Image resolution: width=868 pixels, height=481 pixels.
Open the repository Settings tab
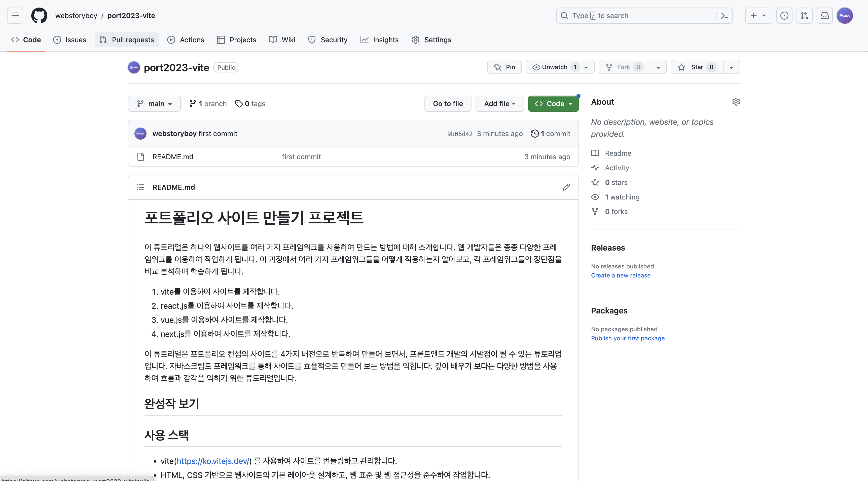[431, 40]
